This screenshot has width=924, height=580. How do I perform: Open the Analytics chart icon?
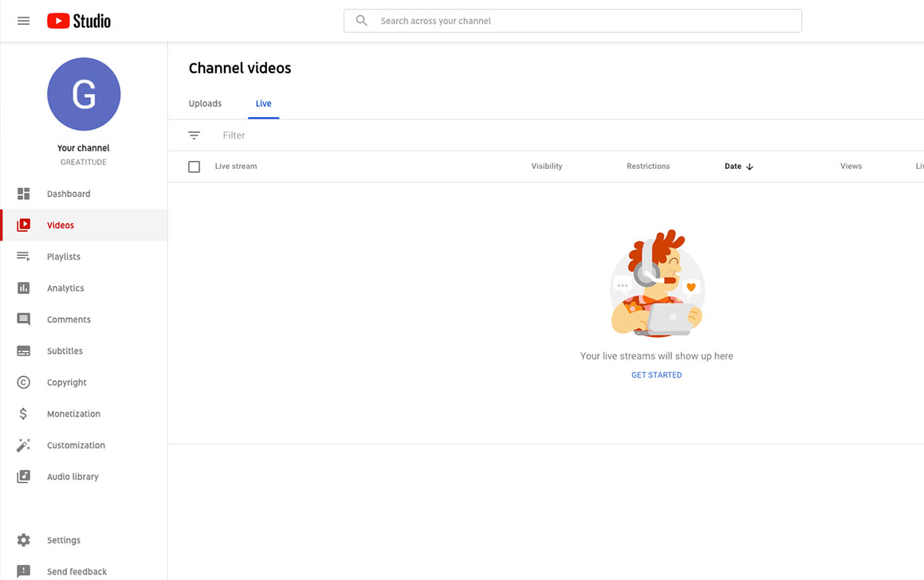(24, 288)
